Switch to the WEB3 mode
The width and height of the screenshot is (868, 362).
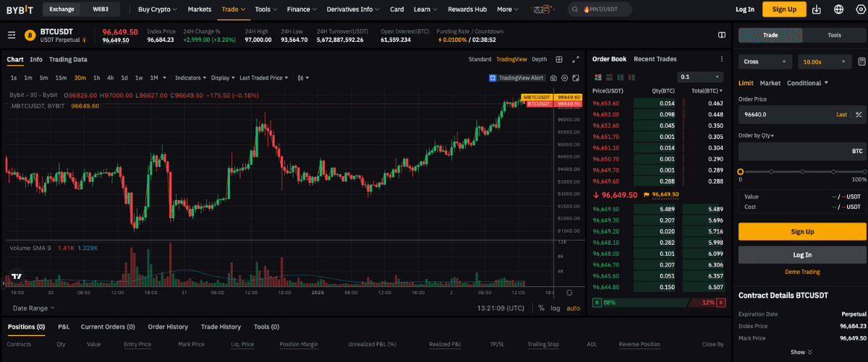tap(101, 9)
